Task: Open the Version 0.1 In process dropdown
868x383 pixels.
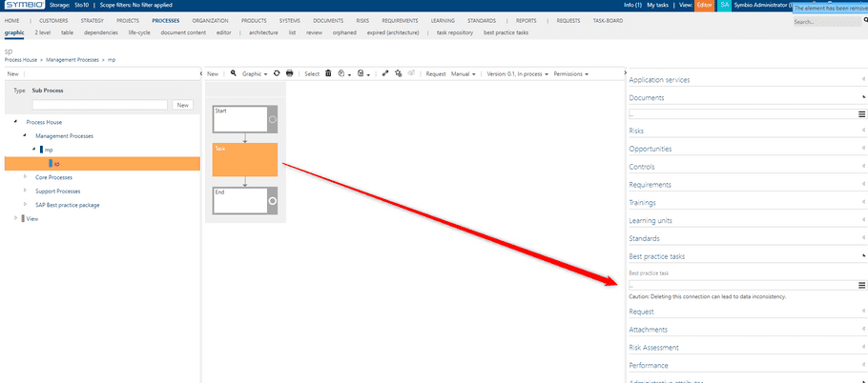Action: 518,74
